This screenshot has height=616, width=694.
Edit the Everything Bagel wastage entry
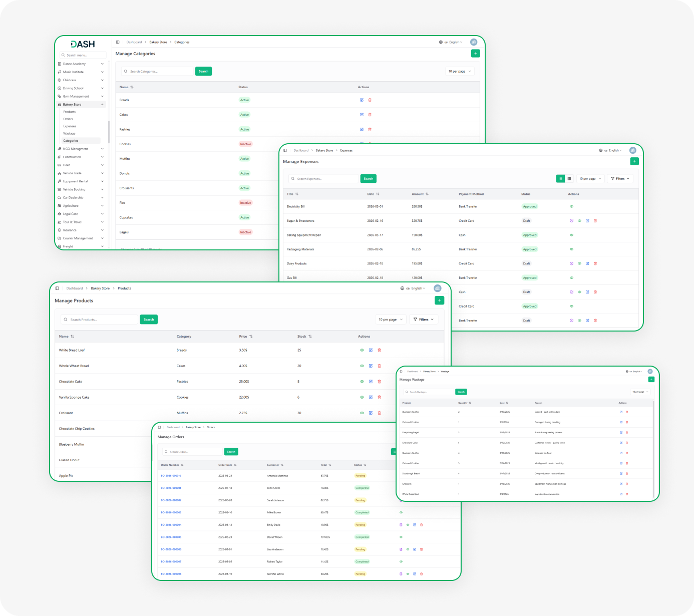click(621, 433)
